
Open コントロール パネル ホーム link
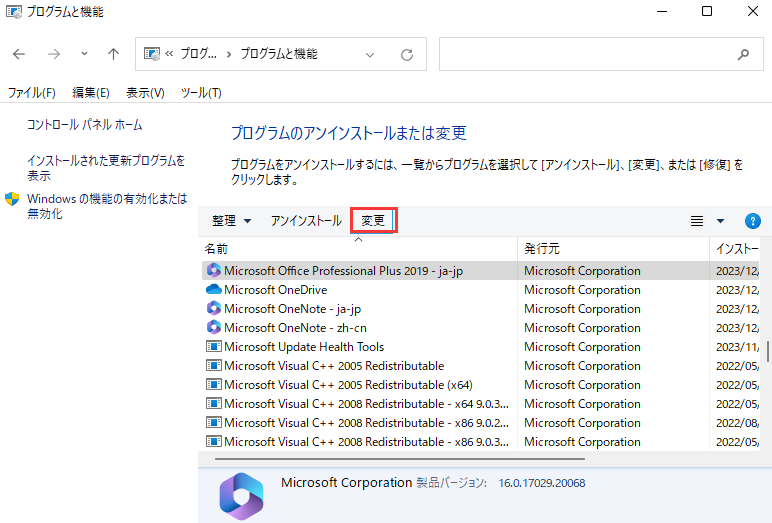85,125
